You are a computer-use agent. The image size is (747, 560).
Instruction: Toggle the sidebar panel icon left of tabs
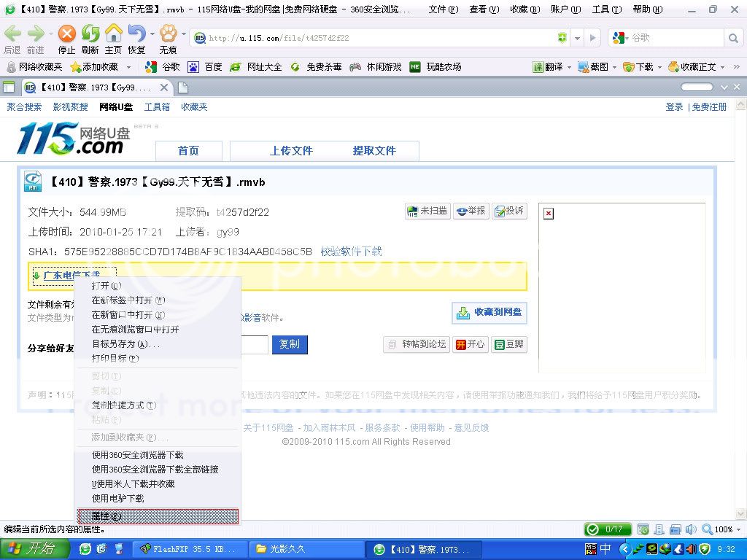[9, 87]
